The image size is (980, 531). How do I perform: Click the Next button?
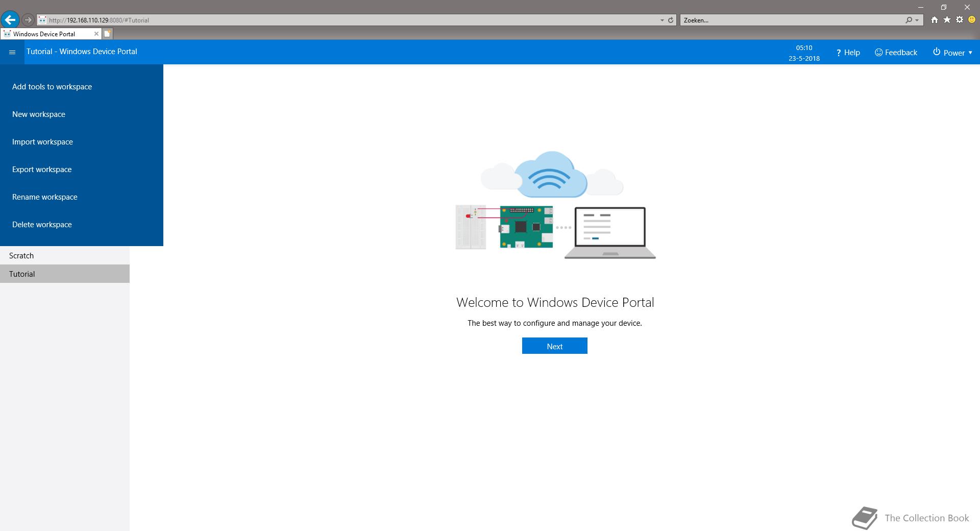pos(554,346)
